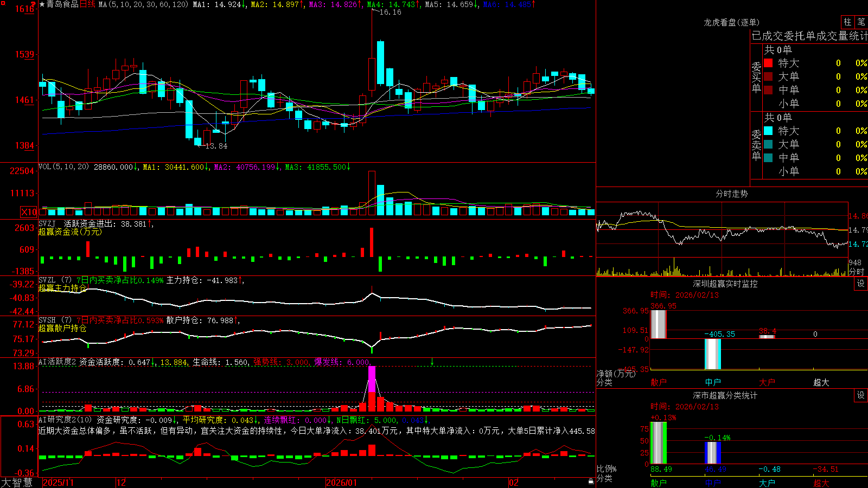Click the 已成交委托单成交量统计 header
Screen dimensions: 868x488
pos(809,36)
